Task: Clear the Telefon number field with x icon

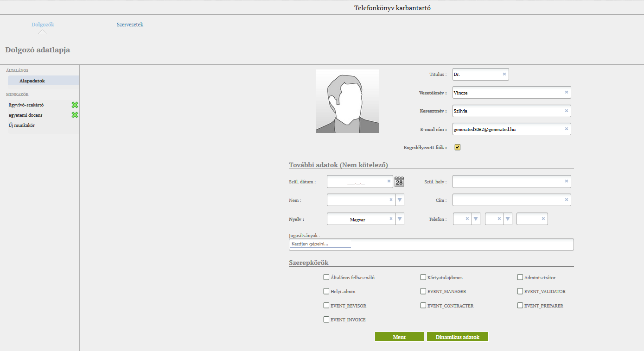Action: [x=543, y=219]
